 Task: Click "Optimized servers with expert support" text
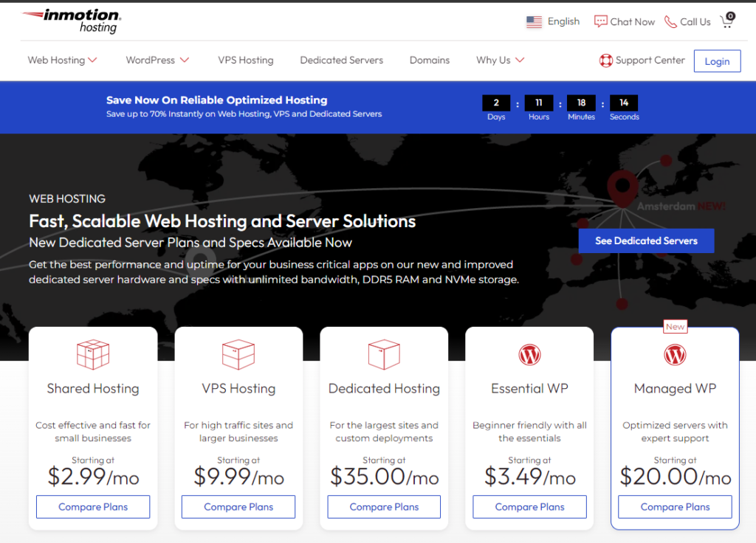pyautogui.click(x=675, y=432)
